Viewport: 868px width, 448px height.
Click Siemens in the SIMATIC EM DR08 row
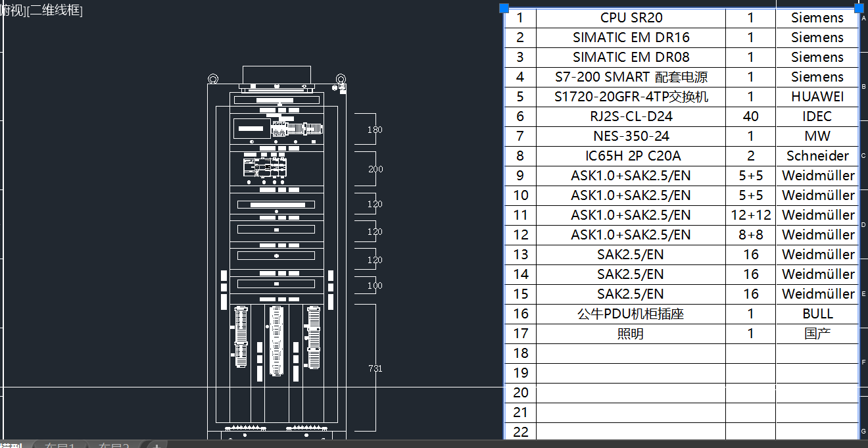pos(817,57)
